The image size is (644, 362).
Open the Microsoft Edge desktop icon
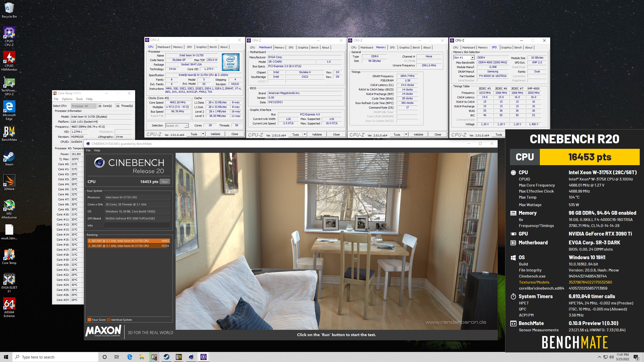[9, 111]
